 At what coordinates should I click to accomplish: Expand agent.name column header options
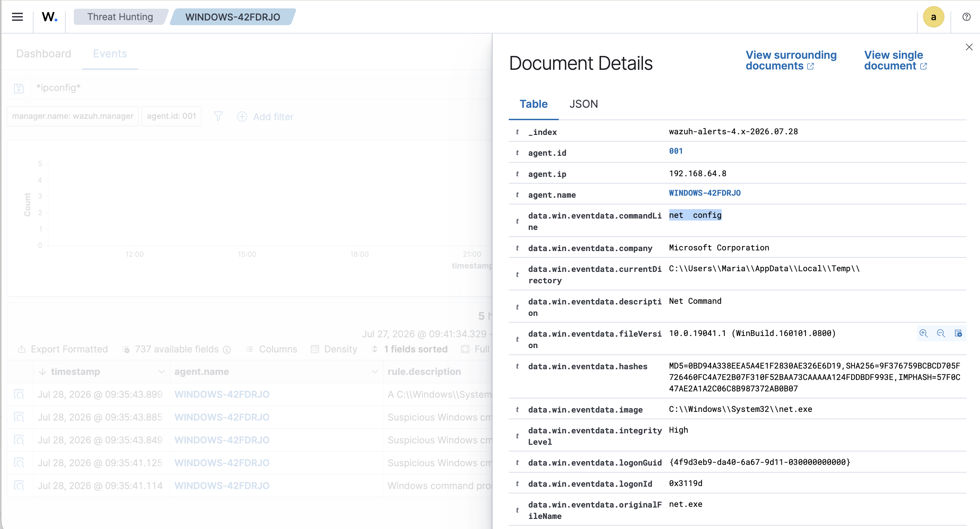pos(375,371)
